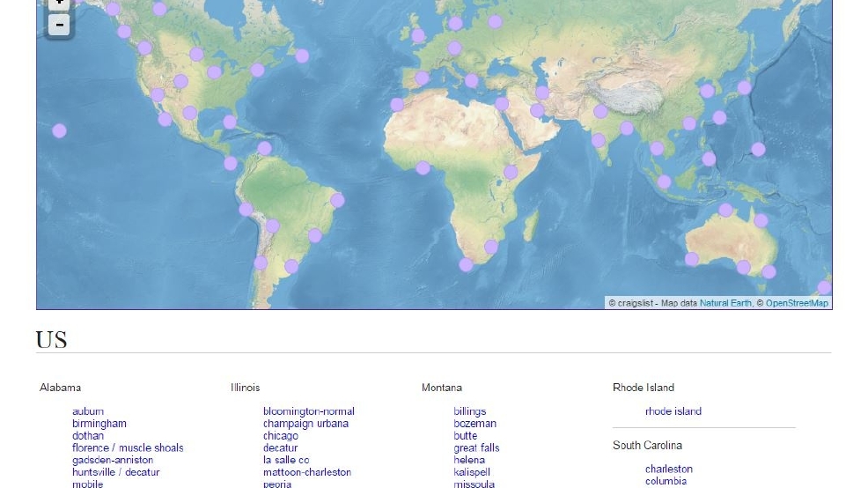The height and width of the screenshot is (488, 868).
Task: Select the map marker on Japan
Action: 745,87
